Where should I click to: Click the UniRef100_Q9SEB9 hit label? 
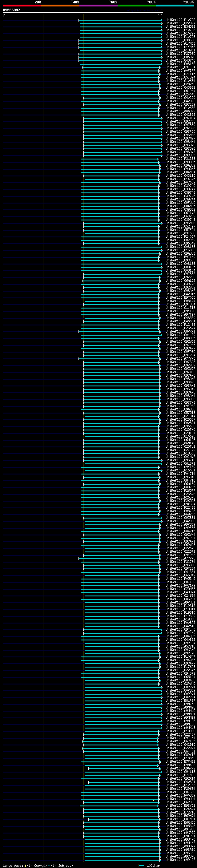(180, 104)
